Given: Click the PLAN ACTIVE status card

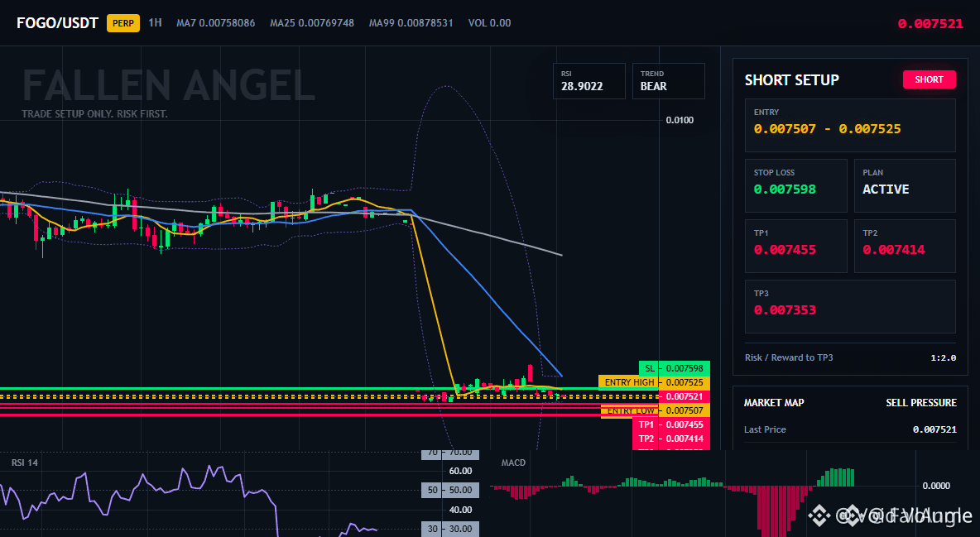Looking at the screenshot, I should [x=905, y=185].
